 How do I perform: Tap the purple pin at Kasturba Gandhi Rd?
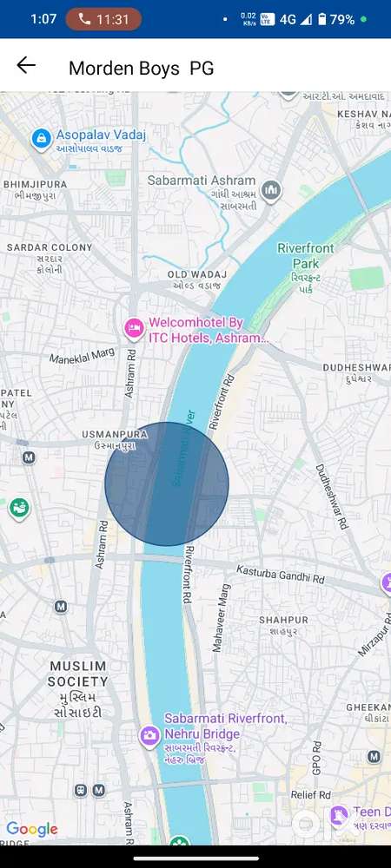click(388, 583)
